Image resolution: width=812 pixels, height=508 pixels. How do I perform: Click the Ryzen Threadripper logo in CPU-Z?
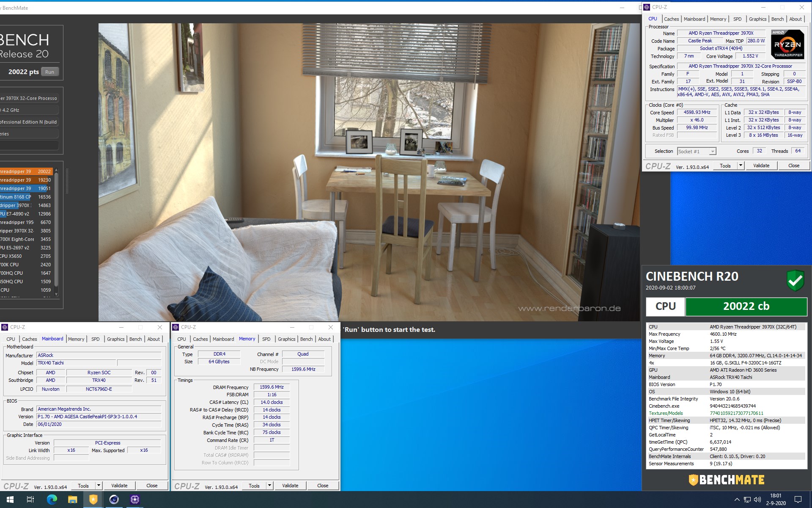click(x=787, y=44)
